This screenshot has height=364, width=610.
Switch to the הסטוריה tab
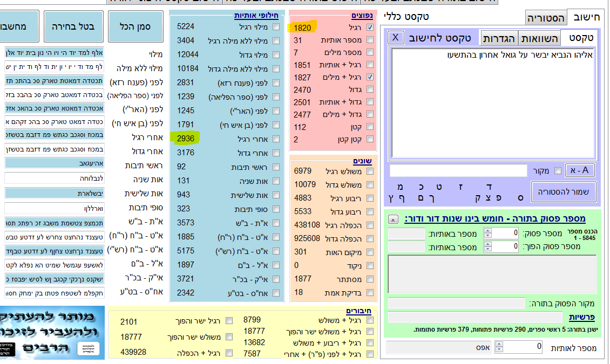(x=545, y=18)
